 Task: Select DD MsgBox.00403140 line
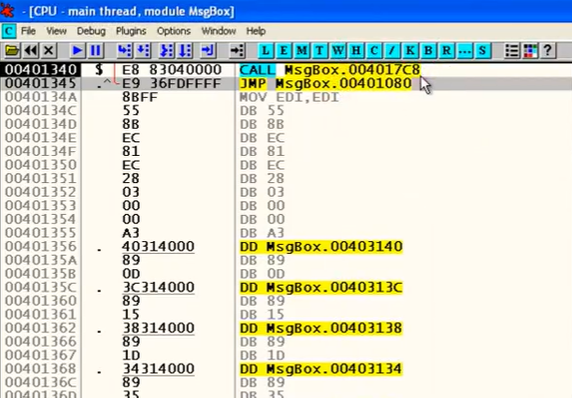(321, 247)
